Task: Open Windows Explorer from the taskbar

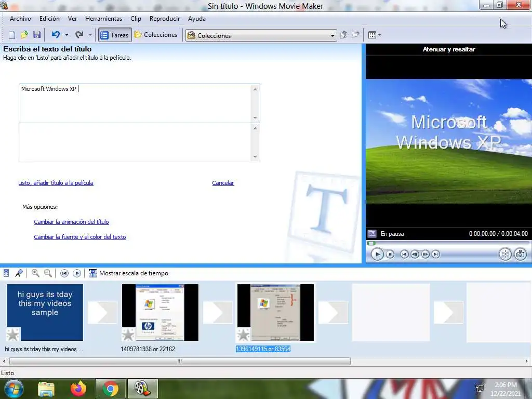Action: (46, 389)
